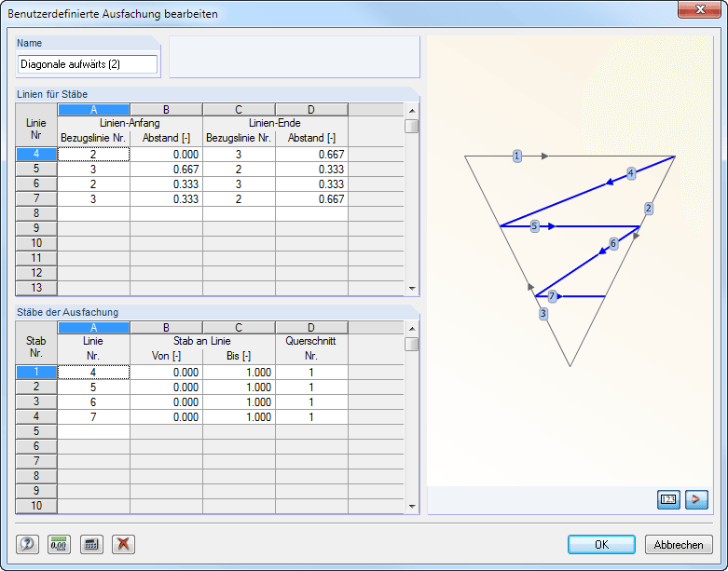Click line label 5 in the preview graphic

[534, 226]
